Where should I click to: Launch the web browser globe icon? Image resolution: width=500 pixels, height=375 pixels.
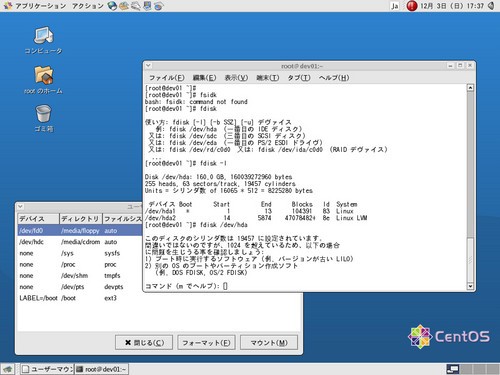pos(113,6)
